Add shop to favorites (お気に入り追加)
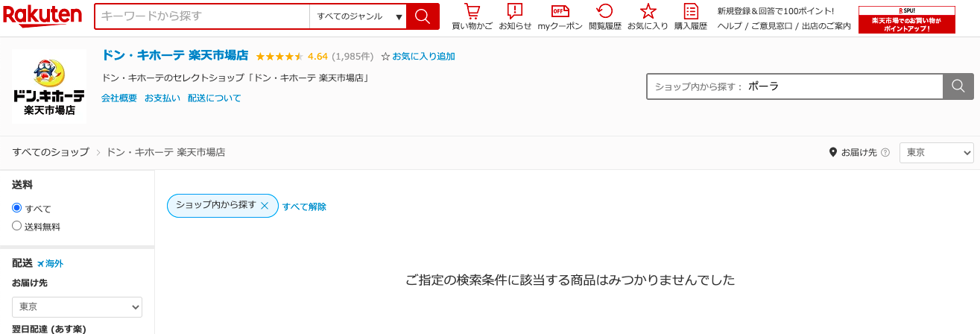The width and height of the screenshot is (980, 334). pyautogui.click(x=418, y=56)
